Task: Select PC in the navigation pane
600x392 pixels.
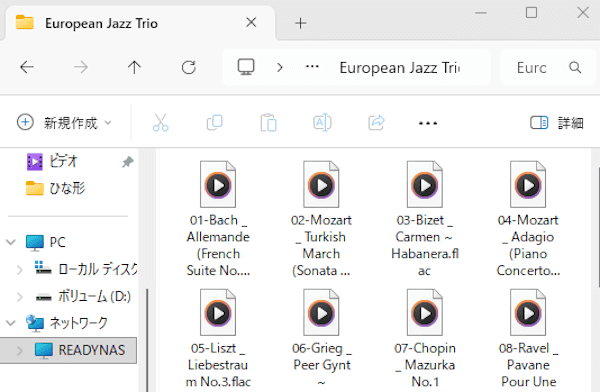Action: point(46,242)
